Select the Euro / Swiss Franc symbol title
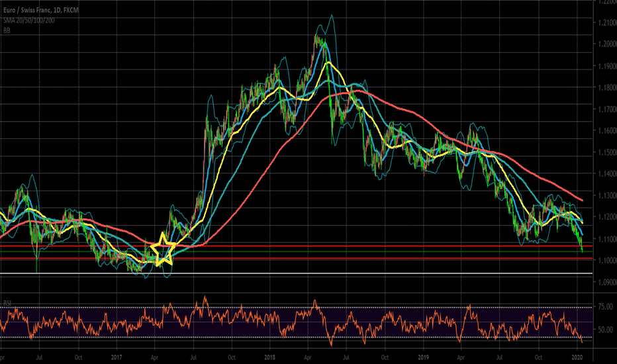617x364 pixels. click(x=31, y=6)
